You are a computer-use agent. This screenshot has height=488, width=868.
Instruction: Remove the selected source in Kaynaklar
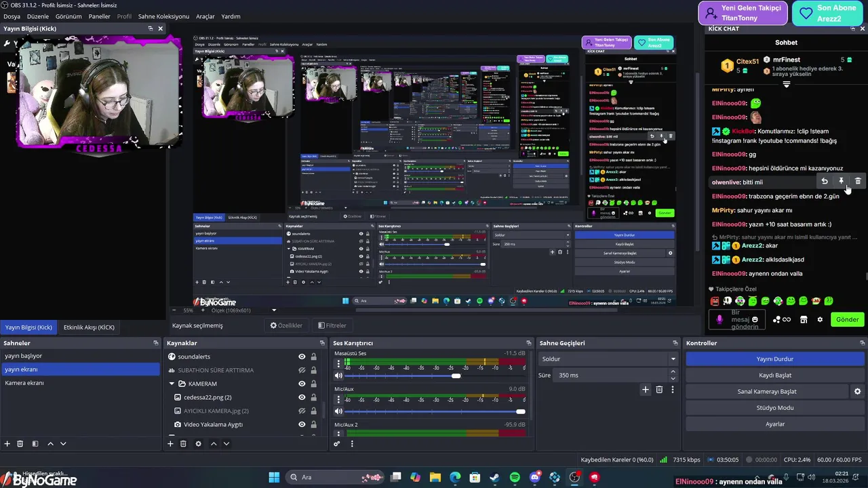click(x=183, y=443)
